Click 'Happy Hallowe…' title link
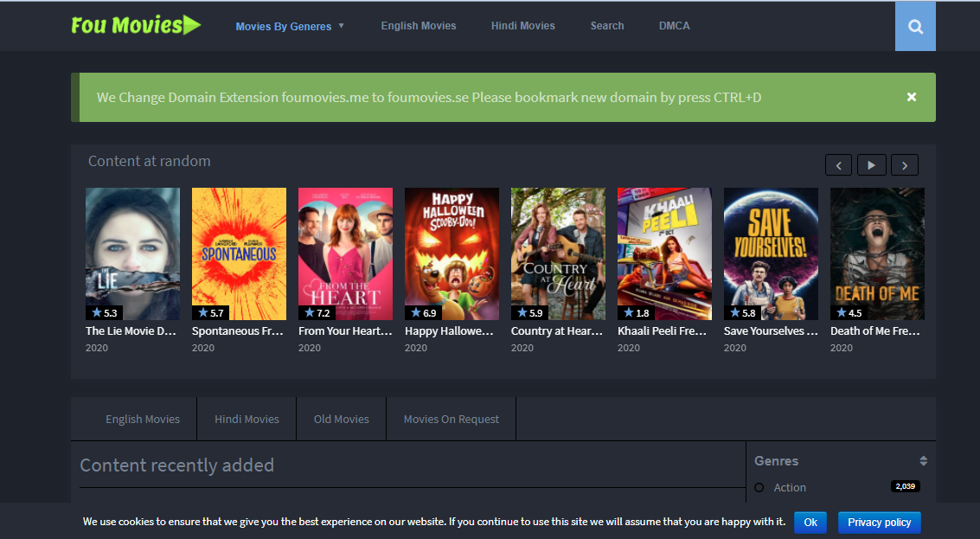The width and height of the screenshot is (980, 539). (450, 331)
